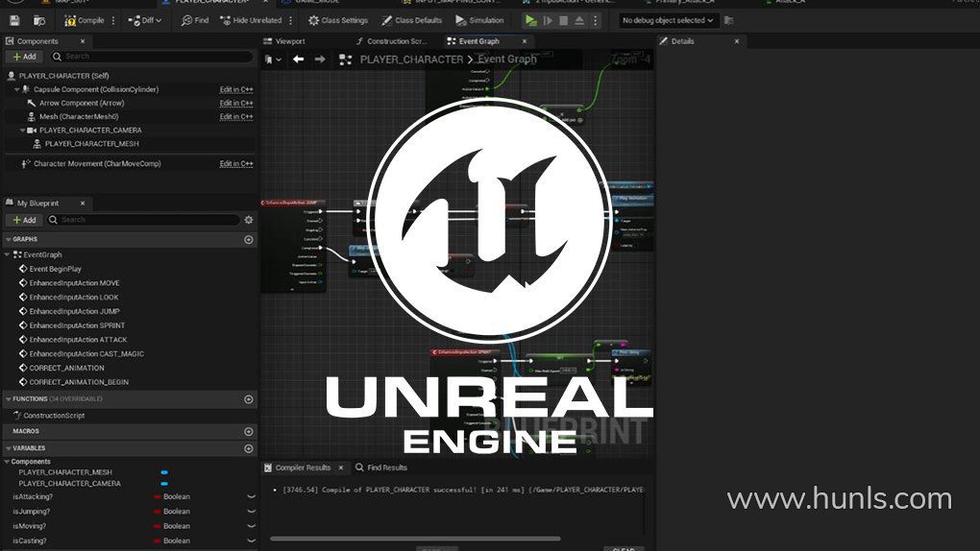Screen dimensions: 980x551
Task: Start Simulation mode
Action: [479, 20]
